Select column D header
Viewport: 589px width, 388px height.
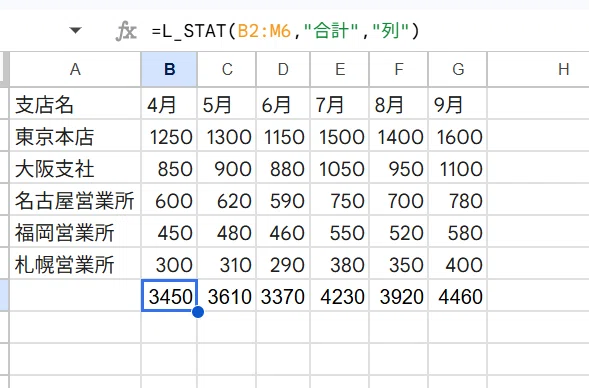[x=283, y=69]
